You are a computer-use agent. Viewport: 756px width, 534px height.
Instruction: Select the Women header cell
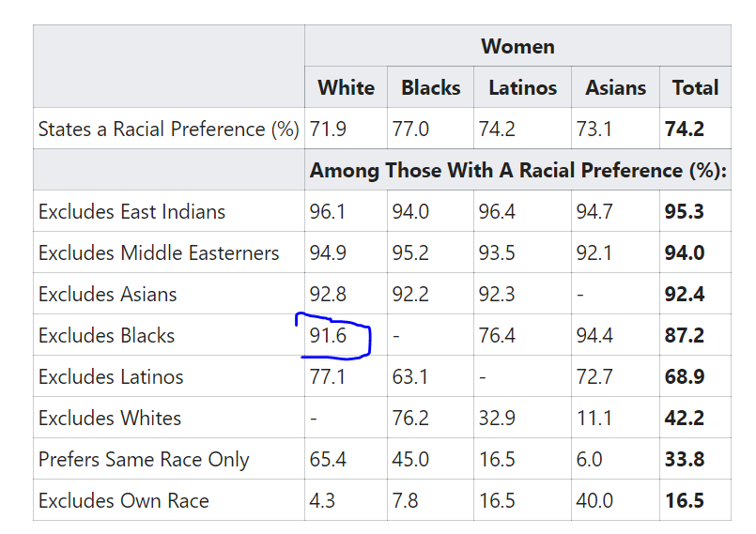point(517,46)
